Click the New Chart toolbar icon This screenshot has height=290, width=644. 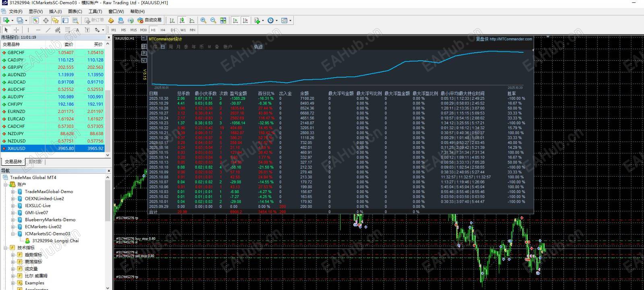tap(6, 20)
